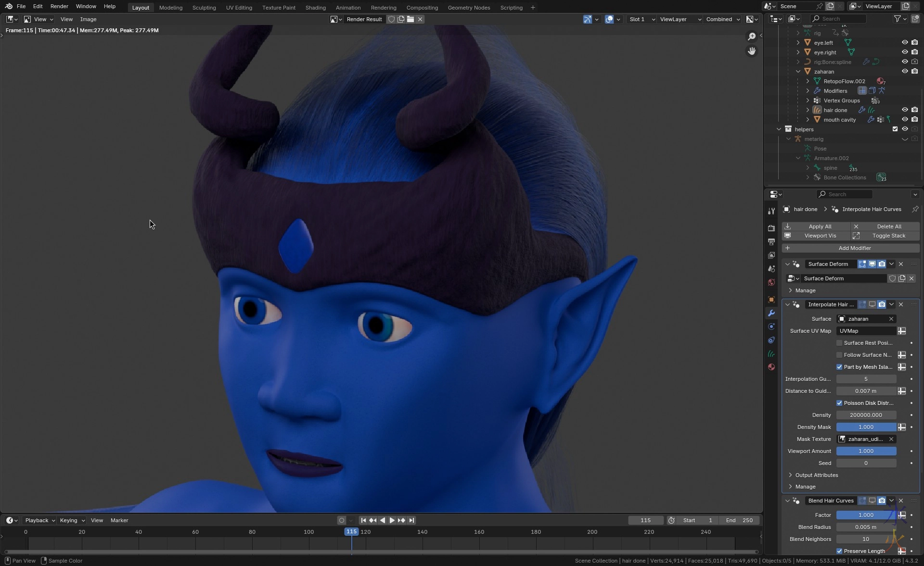Click the folder icon beside Render Result
This screenshot has height=566, width=924.
click(411, 19)
